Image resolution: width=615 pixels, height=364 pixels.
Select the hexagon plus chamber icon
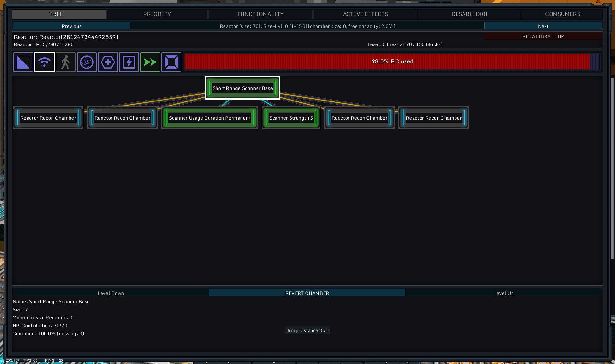point(108,62)
